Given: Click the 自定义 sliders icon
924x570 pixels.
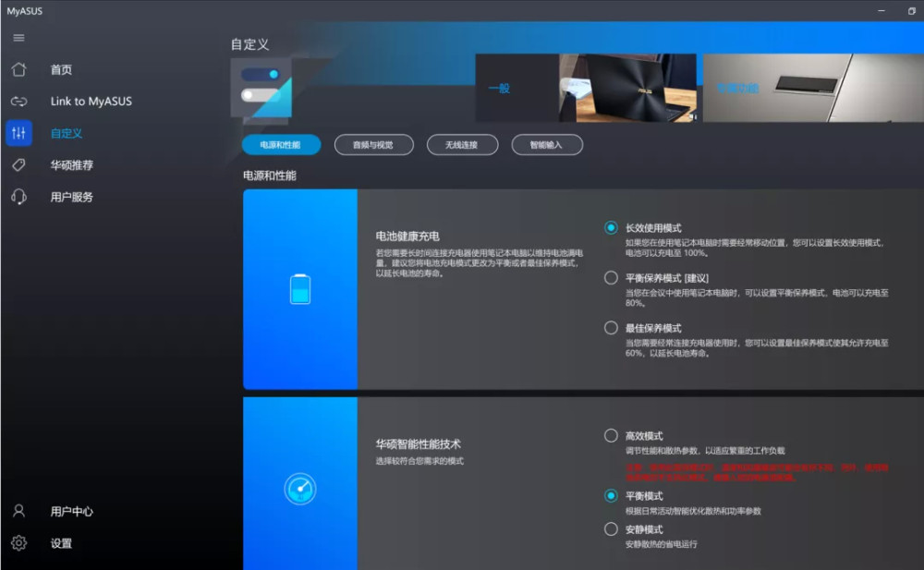Looking at the screenshot, I should point(18,133).
